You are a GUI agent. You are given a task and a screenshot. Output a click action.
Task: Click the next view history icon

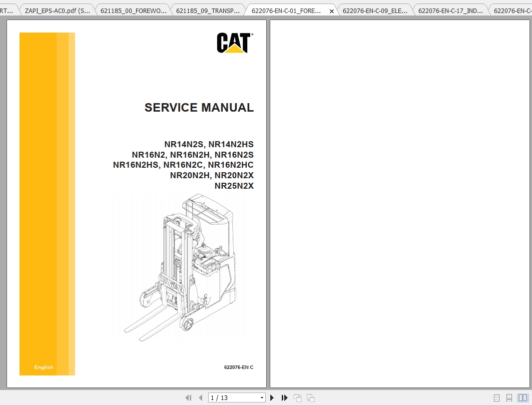[311, 397]
